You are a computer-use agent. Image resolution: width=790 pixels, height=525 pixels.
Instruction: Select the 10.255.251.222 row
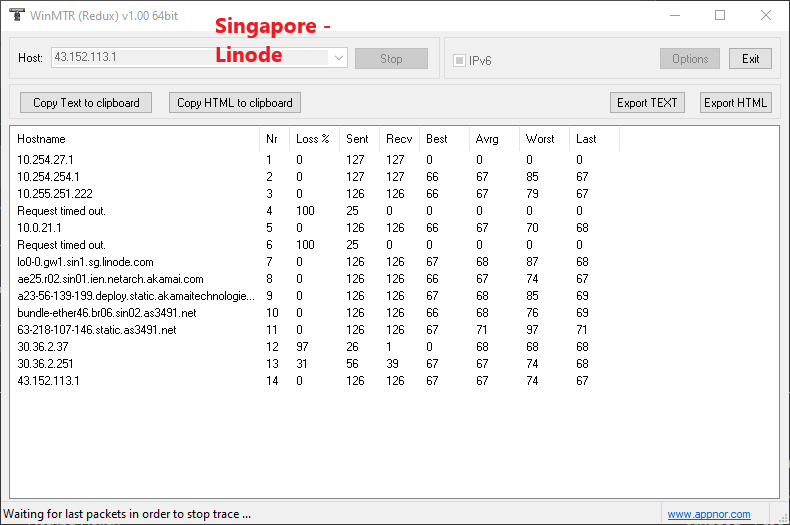[x=315, y=194]
